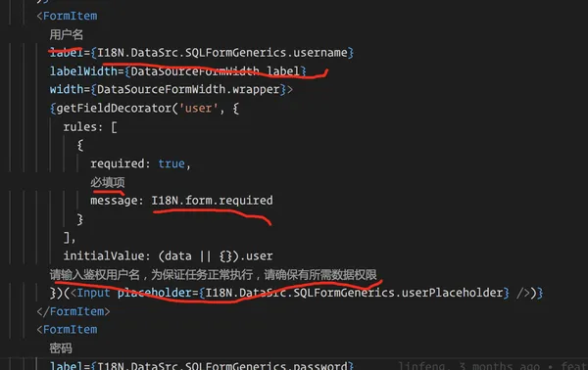This screenshot has width=588, height=370.
Task: Click the 用户名 inline hint text
Action: coord(66,34)
